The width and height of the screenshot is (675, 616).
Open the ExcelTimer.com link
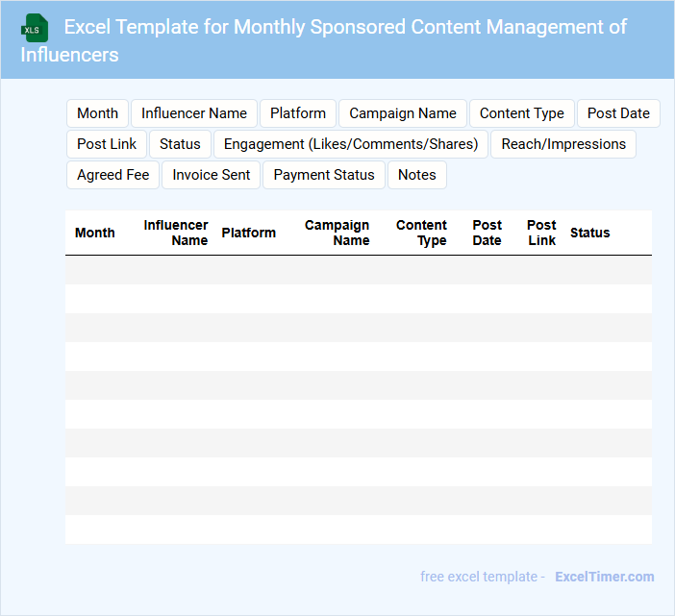604,577
